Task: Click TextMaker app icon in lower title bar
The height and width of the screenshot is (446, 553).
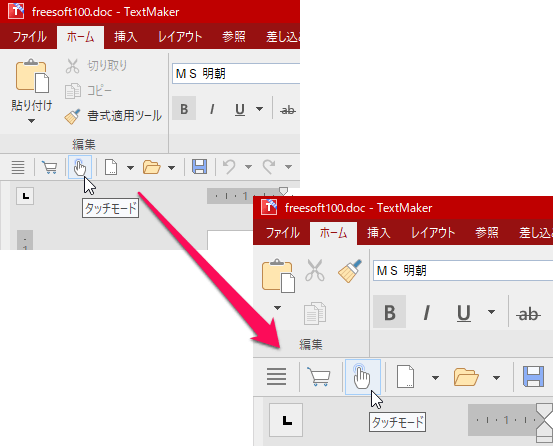Action: 269,207
